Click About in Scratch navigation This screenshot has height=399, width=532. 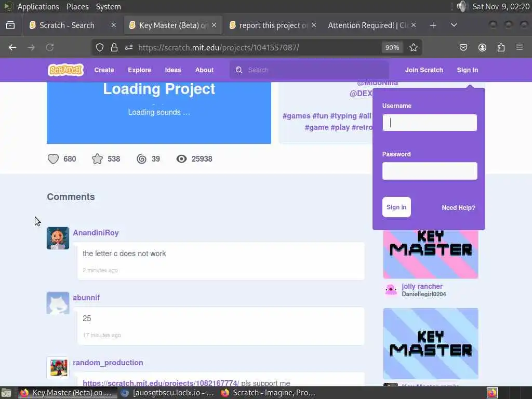pyautogui.click(x=204, y=70)
